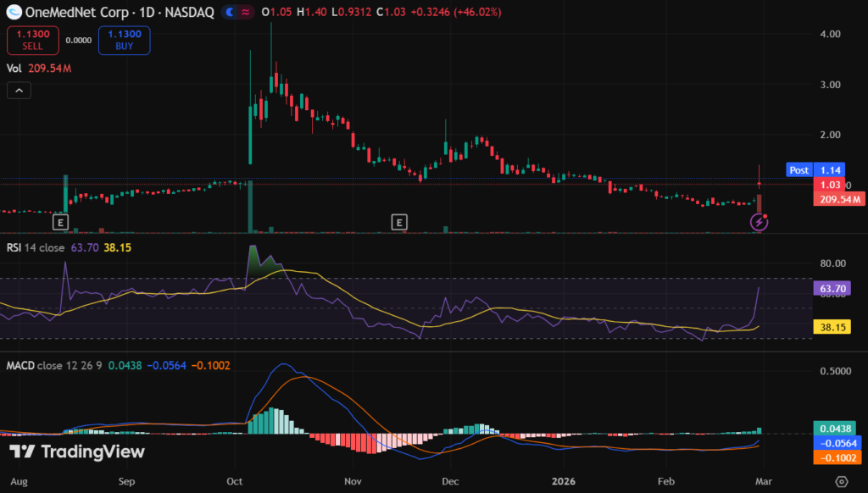The width and height of the screenshot is (868, 493).
Task: Click the 2026 label on time axis
Action: click(563, 481)
